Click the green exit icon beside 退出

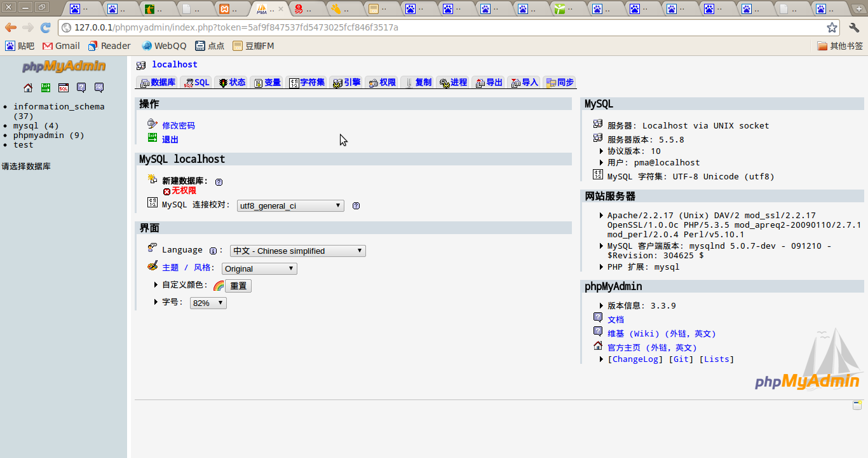point(153,138)
